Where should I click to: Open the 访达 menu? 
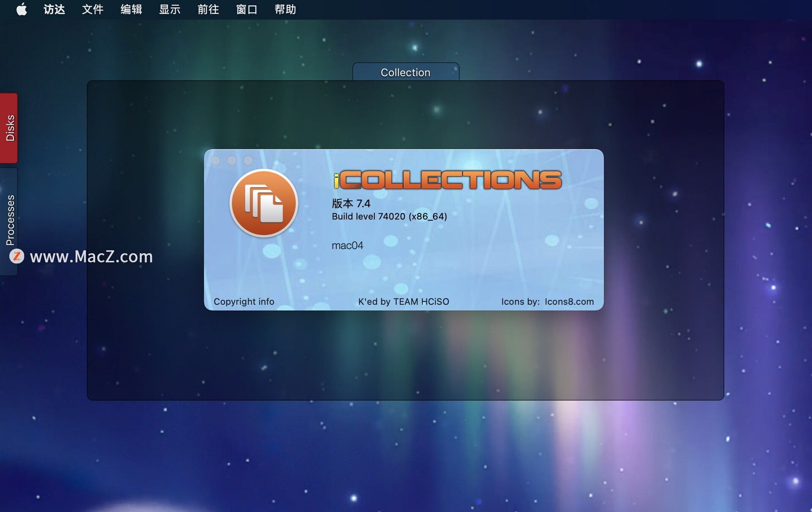tap(54, 9)
